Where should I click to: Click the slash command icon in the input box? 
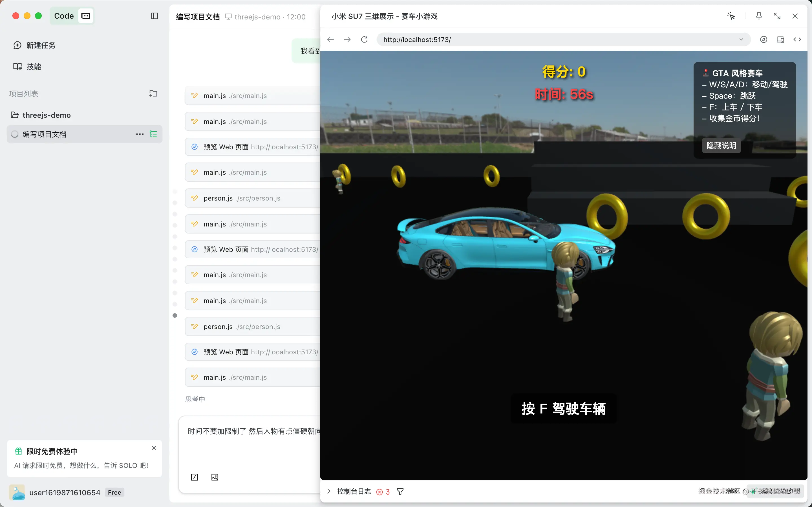194,477
